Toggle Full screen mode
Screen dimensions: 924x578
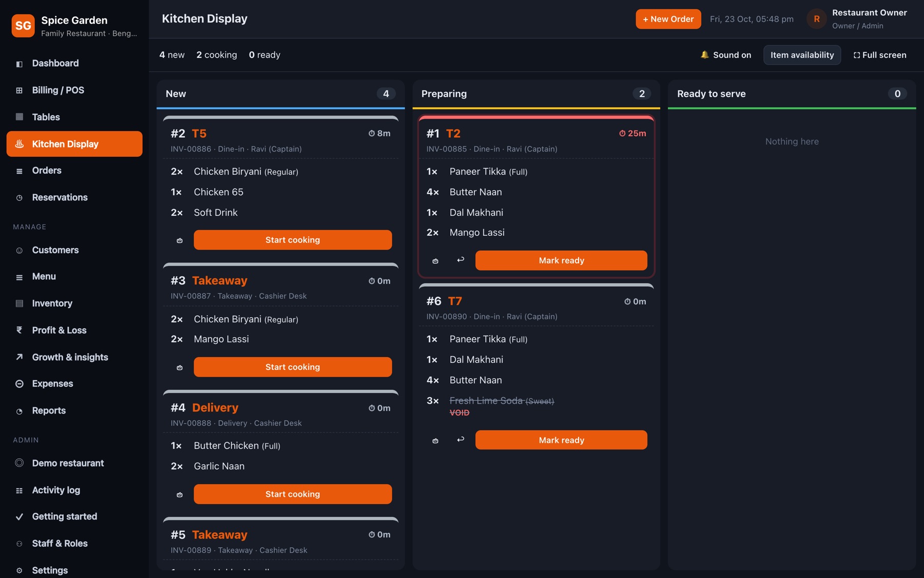880,55
